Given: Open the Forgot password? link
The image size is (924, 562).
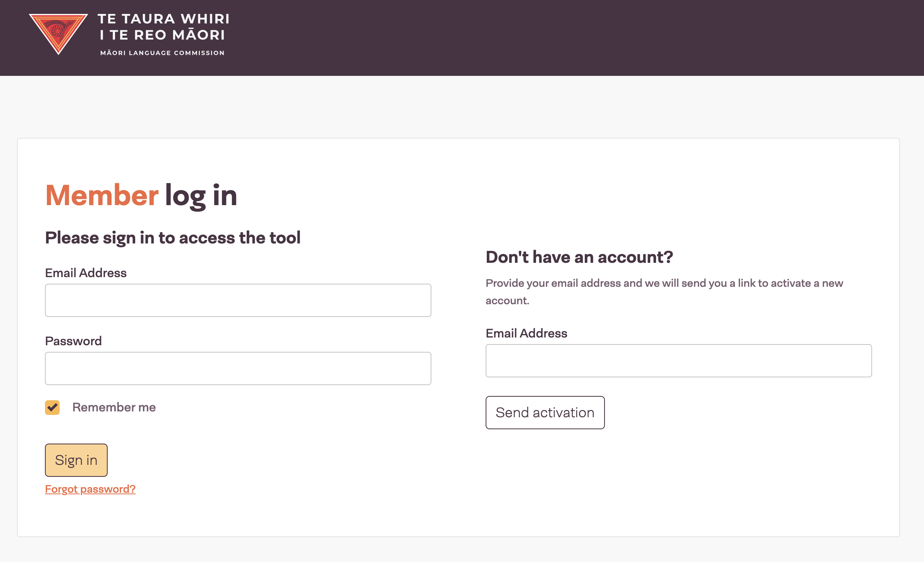Looking at the screenshot, I should [x=90, y=489].
